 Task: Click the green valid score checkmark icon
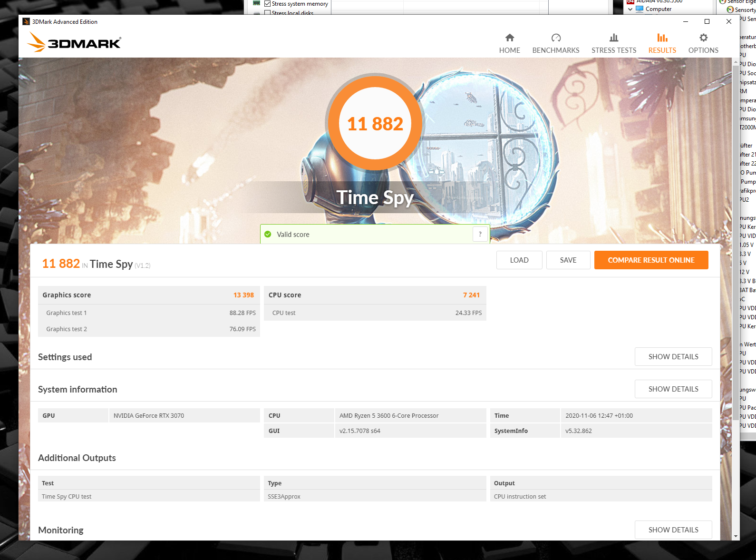[268, 234]
